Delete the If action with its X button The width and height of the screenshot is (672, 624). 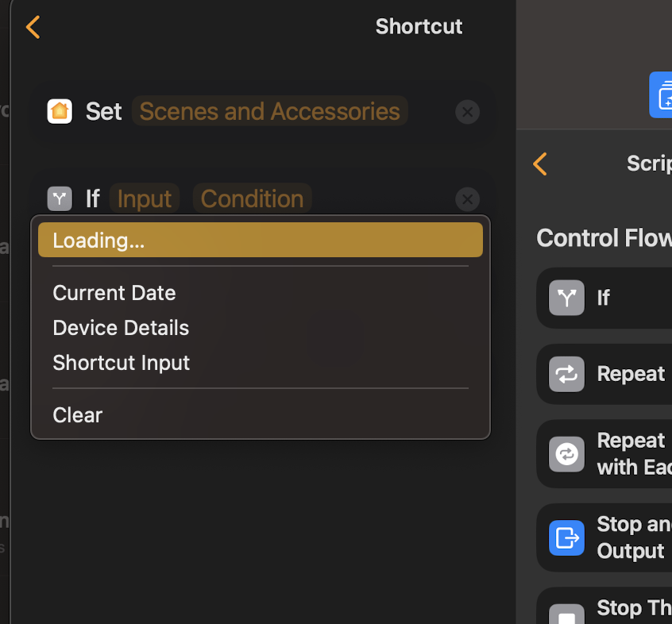pos(467,198)
